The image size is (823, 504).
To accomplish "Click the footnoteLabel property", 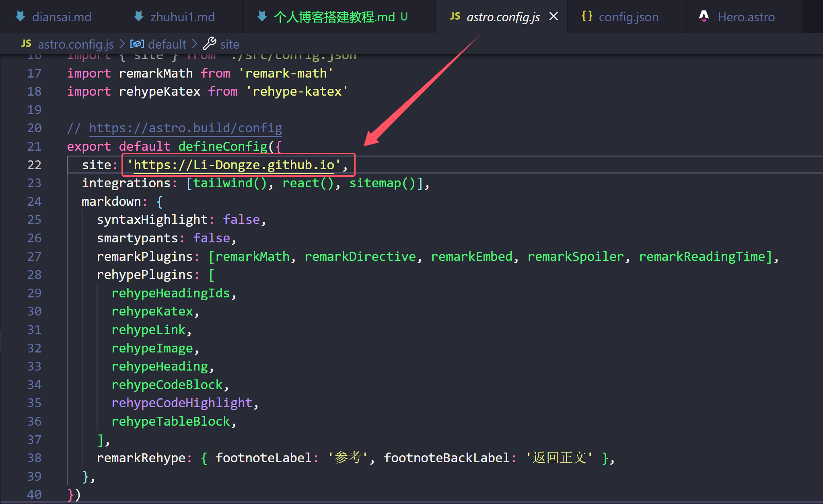I will (x=263, y=458).
